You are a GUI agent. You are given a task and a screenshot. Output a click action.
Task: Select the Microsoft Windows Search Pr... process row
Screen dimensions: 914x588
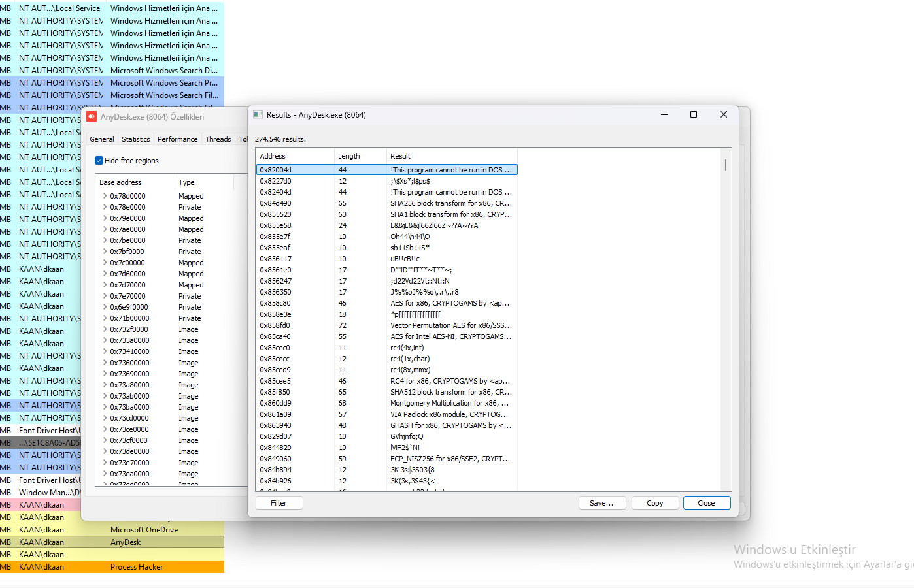click(112, 83)
